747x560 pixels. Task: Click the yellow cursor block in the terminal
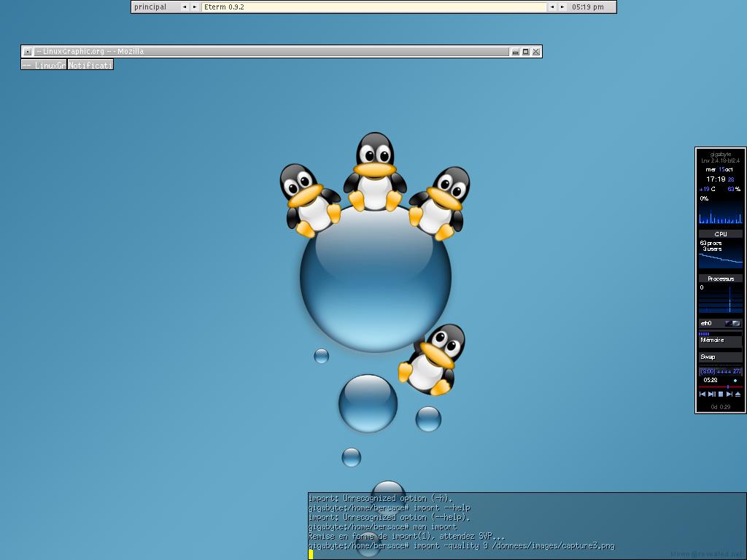(311, 555)
